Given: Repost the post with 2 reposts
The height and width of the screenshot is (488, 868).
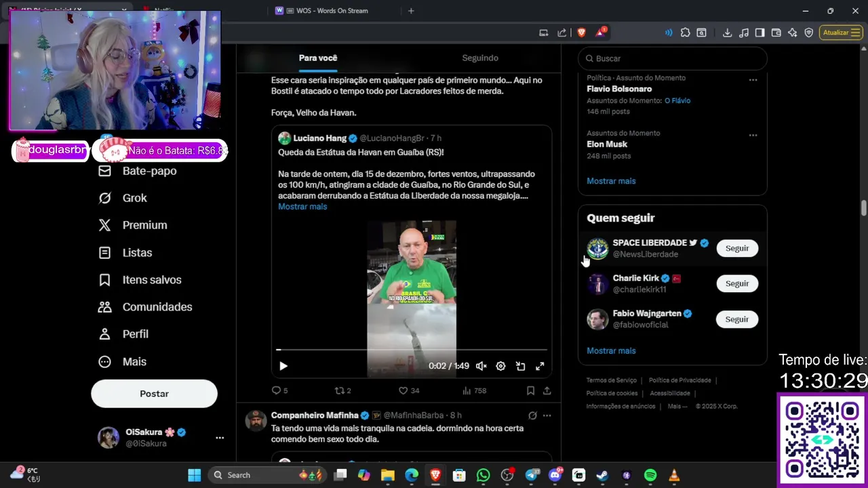Looking at the screenshot, I should click(x=343, y=390).
